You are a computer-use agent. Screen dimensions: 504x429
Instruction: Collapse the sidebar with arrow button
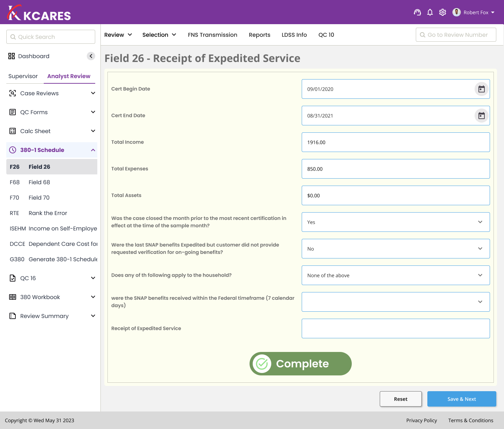coord(91,56)
